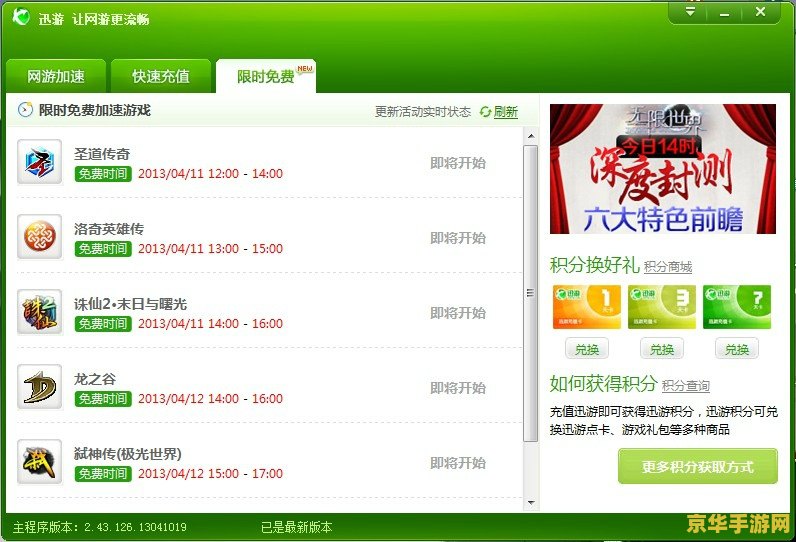Select the 圣道传奇 game title
This screenshot has height=542, width=796.
coord(102,154)
